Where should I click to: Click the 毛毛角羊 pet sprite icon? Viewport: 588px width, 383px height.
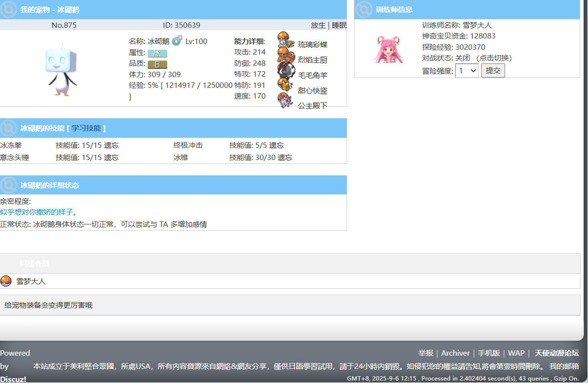pyautogui.click(x=286, y=70)
